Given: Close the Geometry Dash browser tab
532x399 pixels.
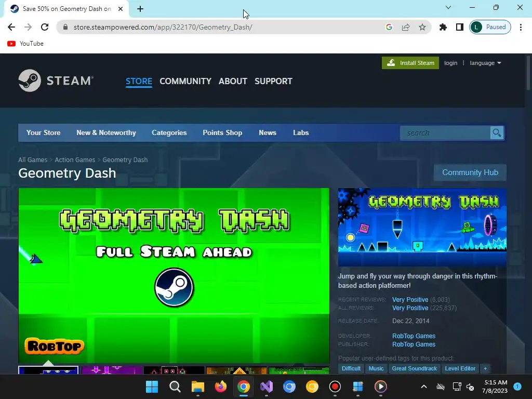Looking at the screenshot, I should coord(121,9).
